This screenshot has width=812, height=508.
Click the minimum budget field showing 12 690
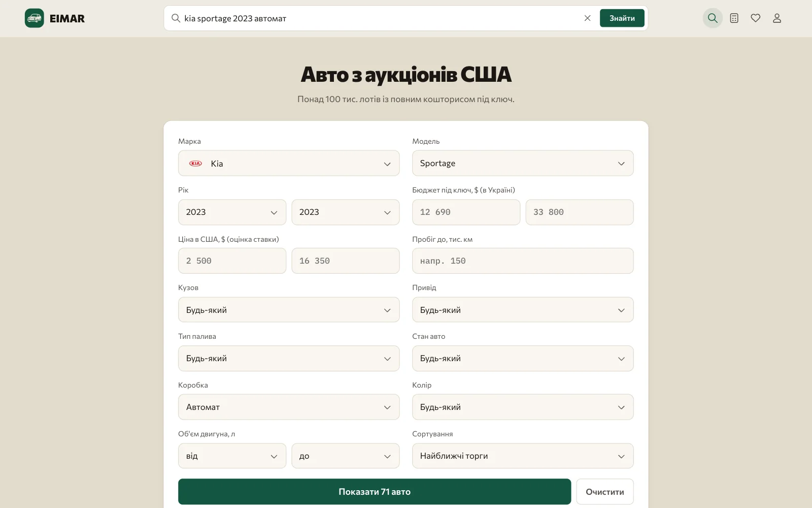coord(466,212)
